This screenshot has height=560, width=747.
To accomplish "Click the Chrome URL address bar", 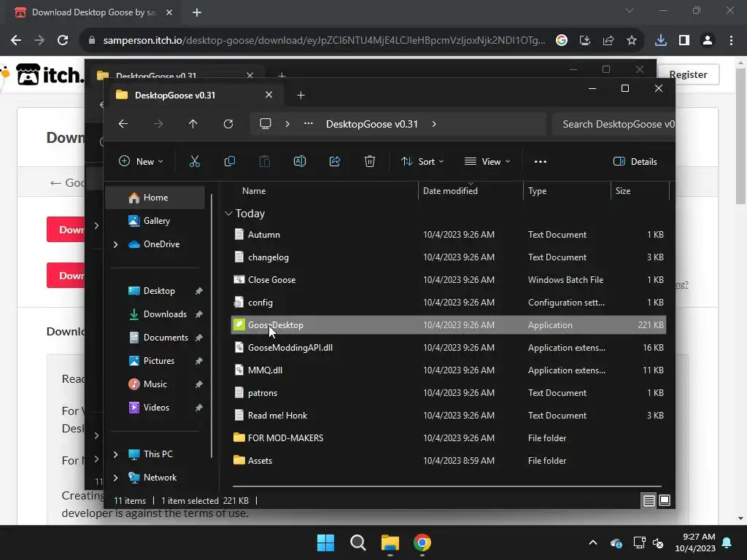I will [x=324, y=41].
